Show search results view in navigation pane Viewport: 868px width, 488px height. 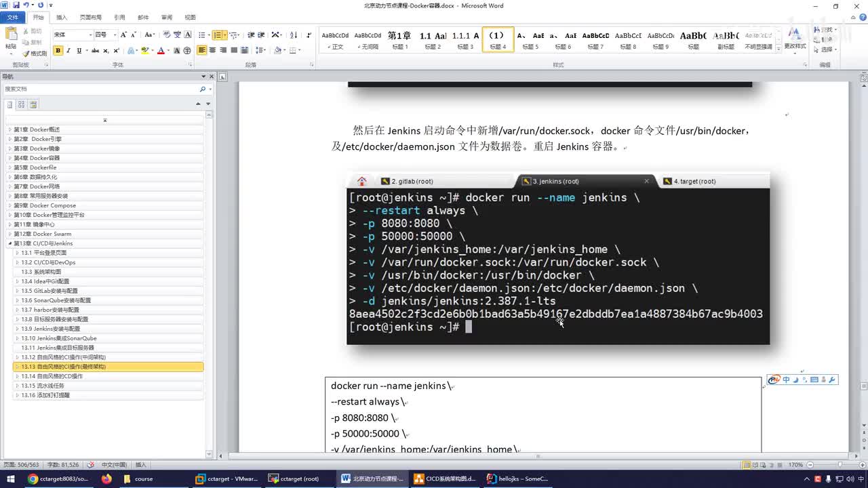pyautogui.click(x=33, y=104)
